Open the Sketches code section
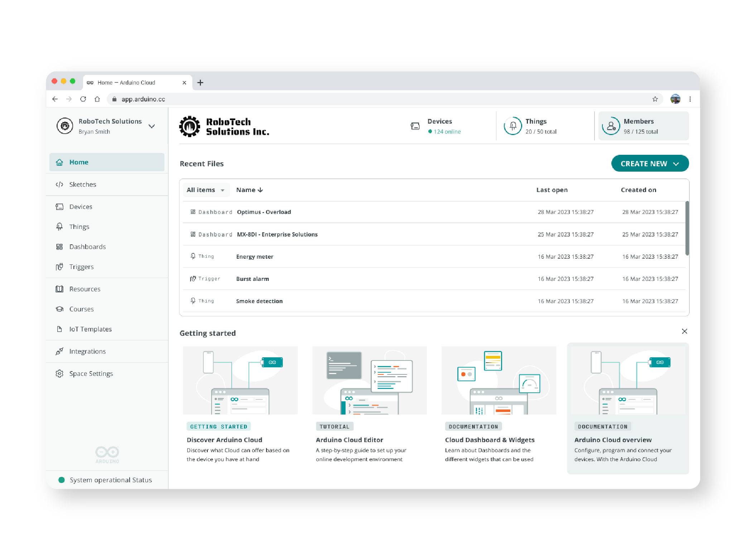 82,185
